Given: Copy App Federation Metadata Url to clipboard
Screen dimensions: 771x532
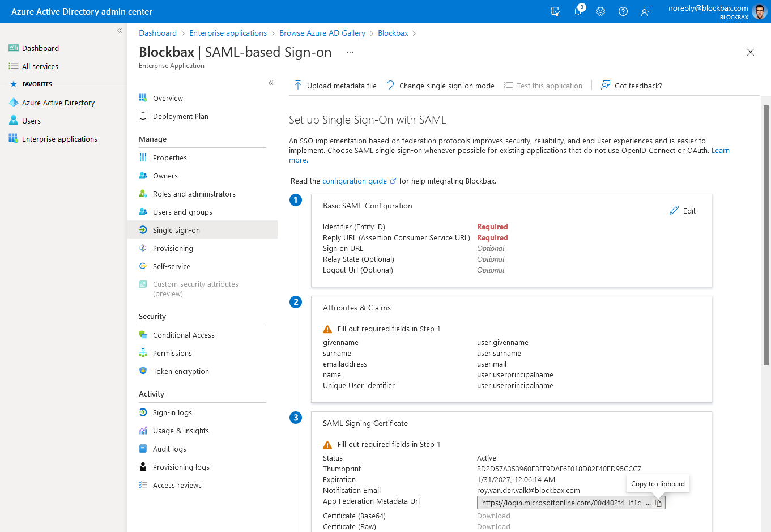Looking at the screenshot, I should tap(658, 503).
